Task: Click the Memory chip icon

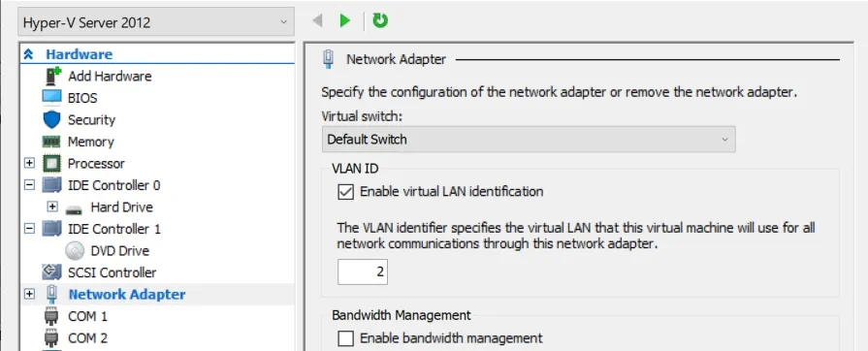Action: click(x=51, y=142)
